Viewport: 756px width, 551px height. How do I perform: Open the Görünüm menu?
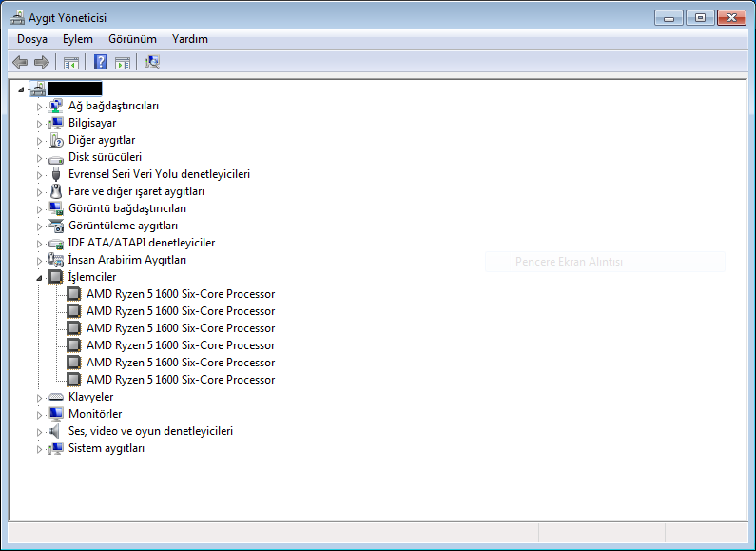132,39
